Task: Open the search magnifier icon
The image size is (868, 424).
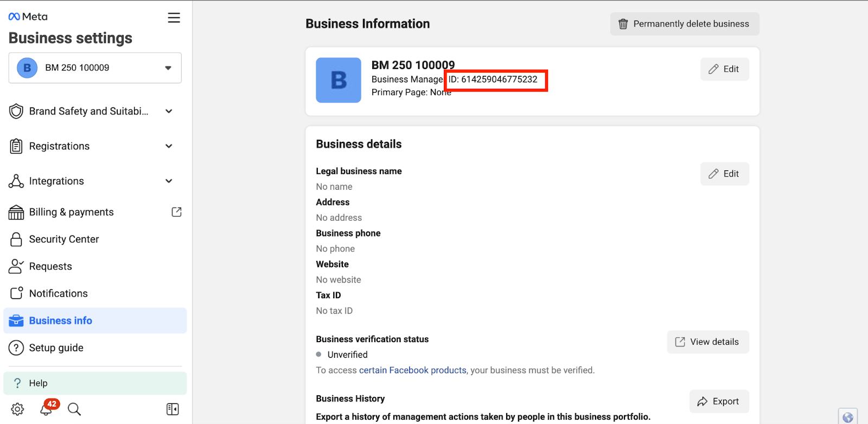Action: pyautogui.click(x=74, y=409)
